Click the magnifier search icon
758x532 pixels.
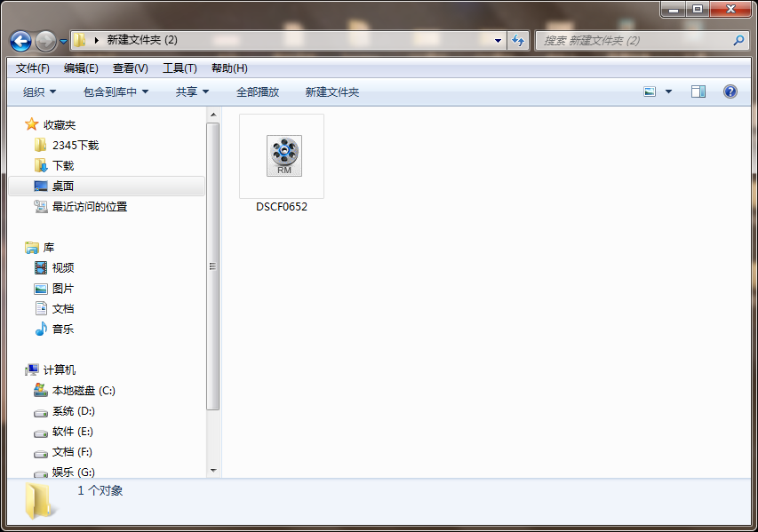(738, 41)
